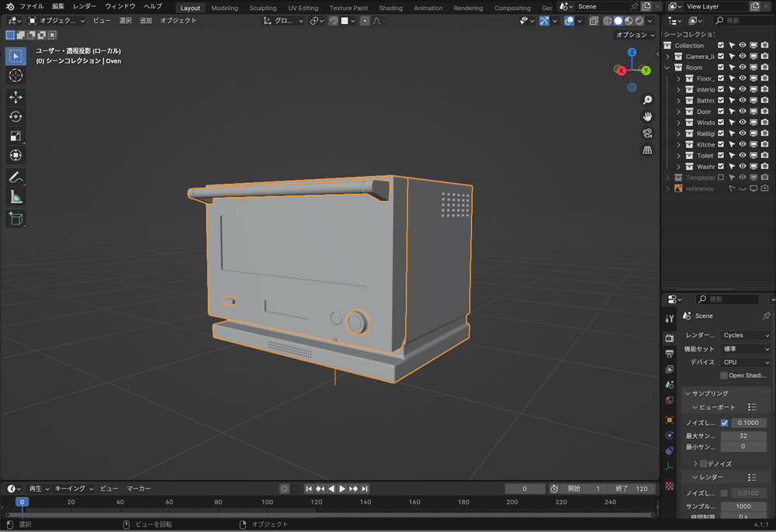Screen dimensions: 776x532
Task: Activate the 3D Cursor tool
Action: pos(16,75)
